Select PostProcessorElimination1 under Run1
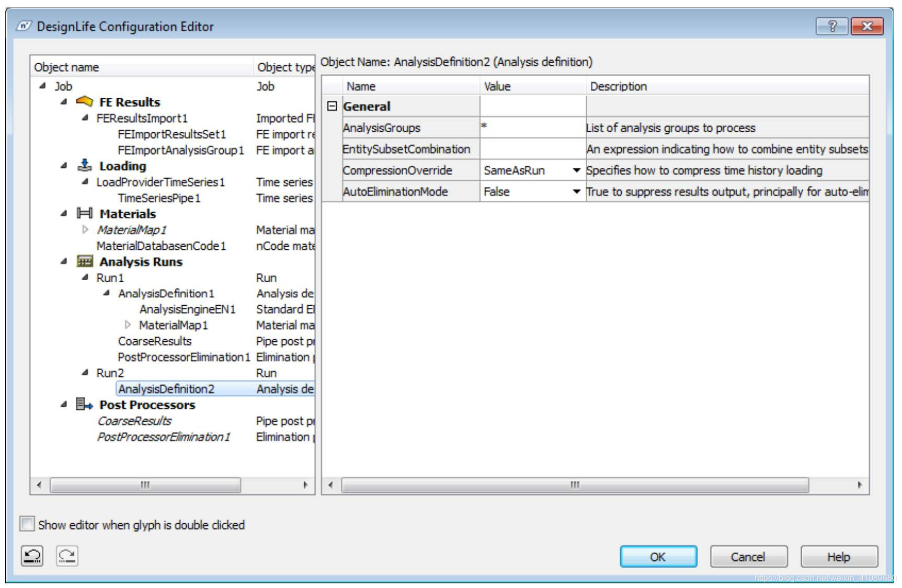 [184, 357]
